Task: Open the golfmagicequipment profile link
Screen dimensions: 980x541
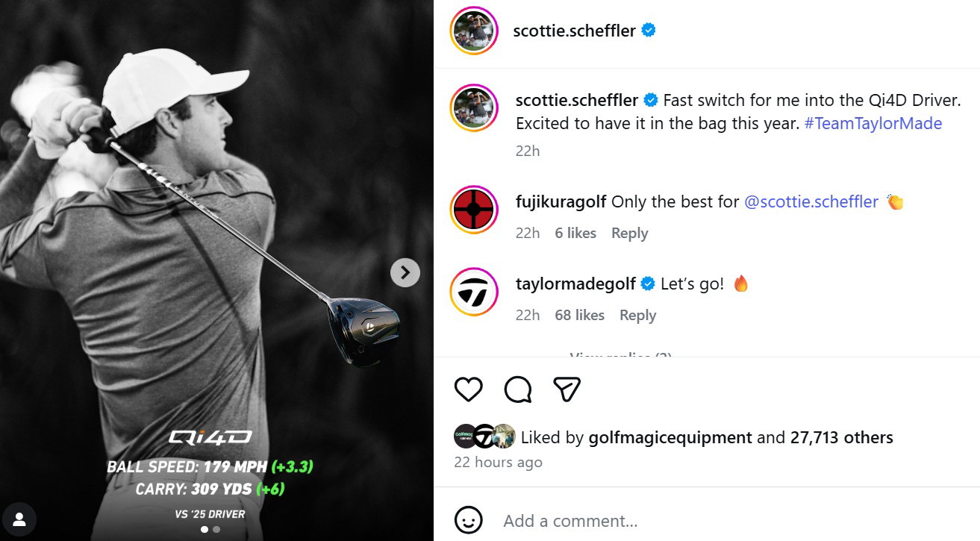Action: [x=670, y=437]
